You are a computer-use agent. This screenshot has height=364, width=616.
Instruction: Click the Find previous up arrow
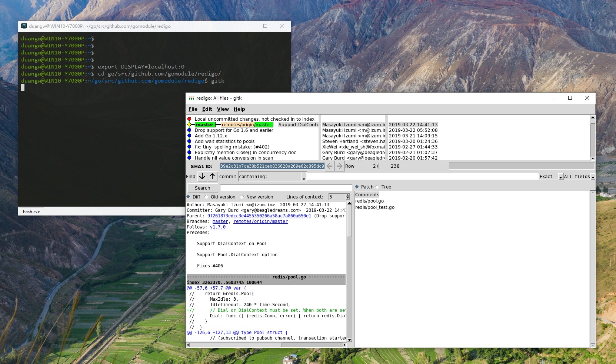point(212,177)
